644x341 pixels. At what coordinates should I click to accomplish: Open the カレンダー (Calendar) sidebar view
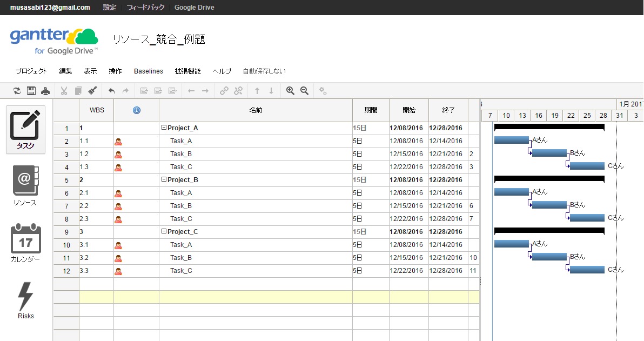(25, 243)
